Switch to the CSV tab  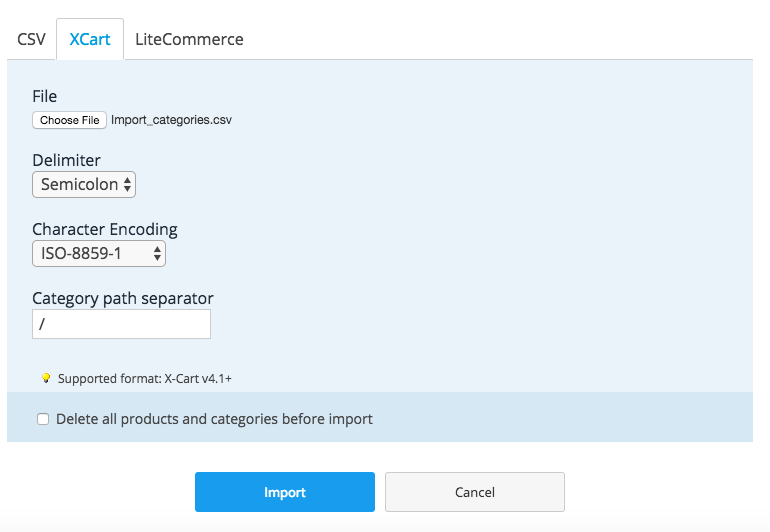click(x=31, y=40)
